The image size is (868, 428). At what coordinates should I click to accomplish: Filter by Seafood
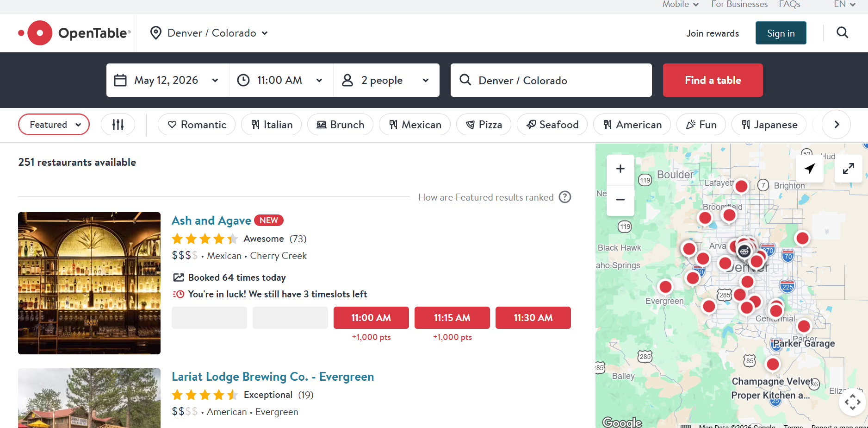point(552,125)
